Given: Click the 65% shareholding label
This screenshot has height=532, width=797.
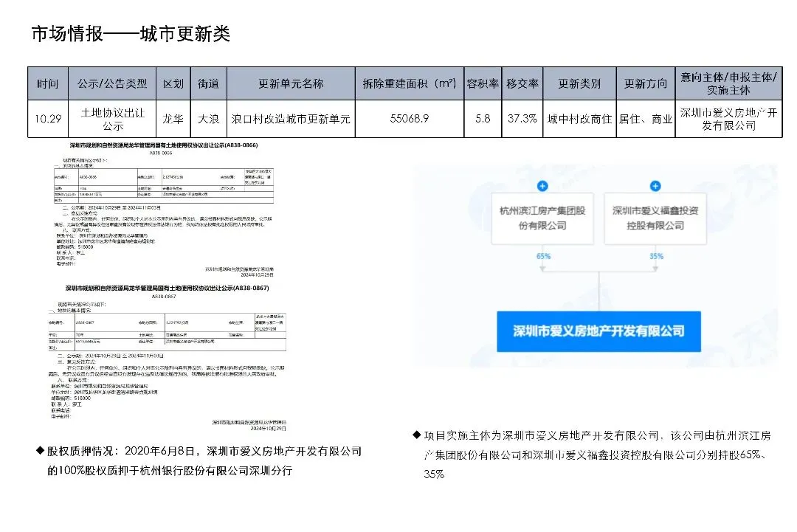Looking at the screenshot, I should pos(543,256).
